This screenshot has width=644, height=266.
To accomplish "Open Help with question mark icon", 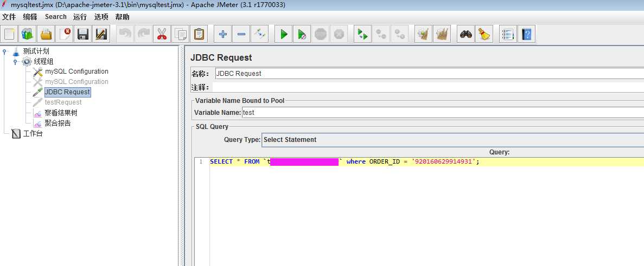I will [526, 34].
